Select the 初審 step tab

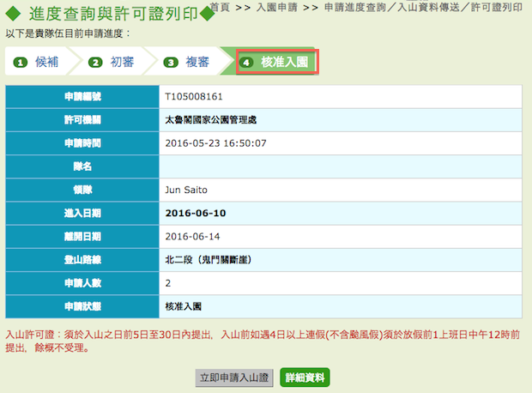pyautogui.click(x=122, y=63)
